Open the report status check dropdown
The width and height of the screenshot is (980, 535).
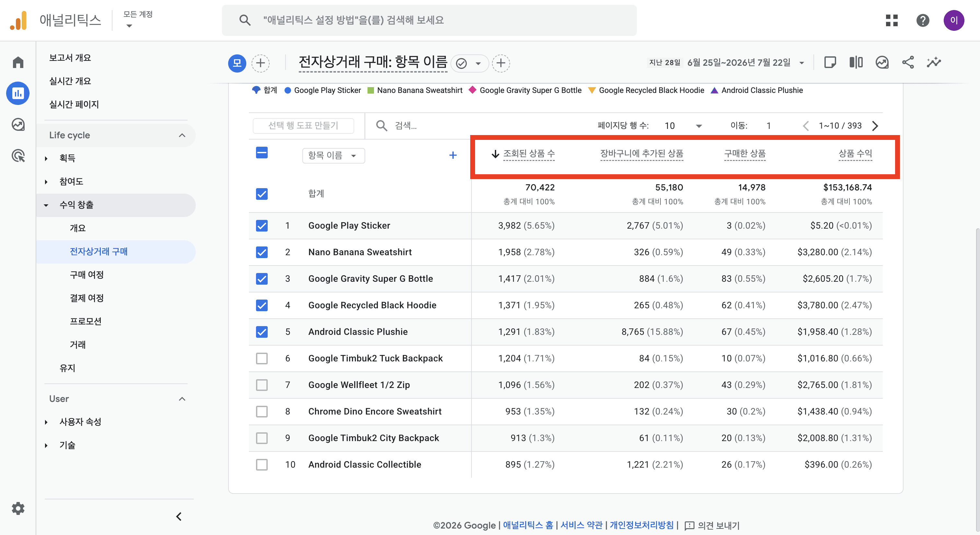(470, 63)
